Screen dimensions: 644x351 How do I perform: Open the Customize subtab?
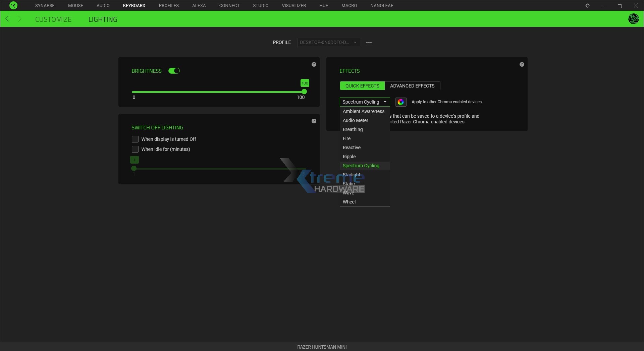coord(53,19)
